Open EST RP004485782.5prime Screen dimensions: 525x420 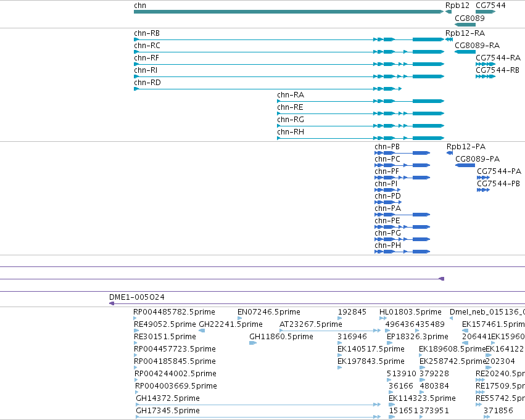tap(174, 312)
